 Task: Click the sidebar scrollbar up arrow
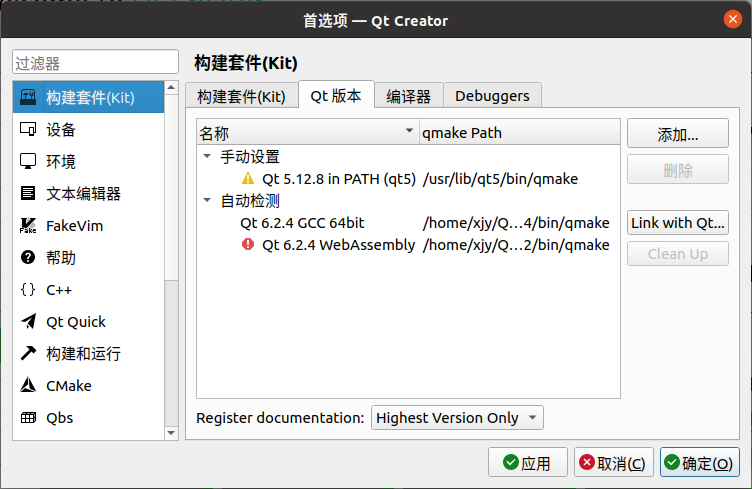[x=171, y=88]
